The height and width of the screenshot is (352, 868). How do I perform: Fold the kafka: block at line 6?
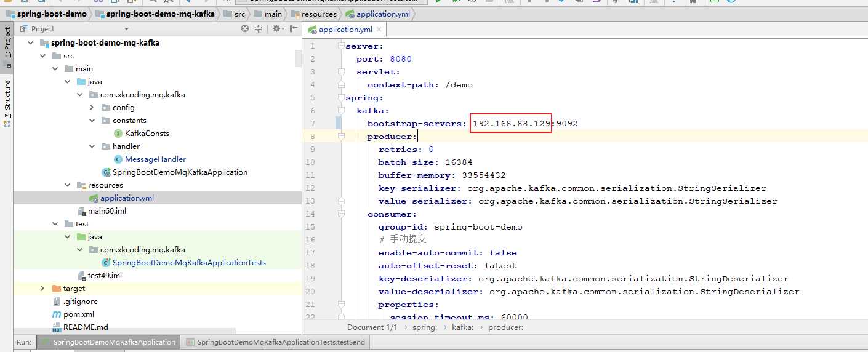[341, 111]
